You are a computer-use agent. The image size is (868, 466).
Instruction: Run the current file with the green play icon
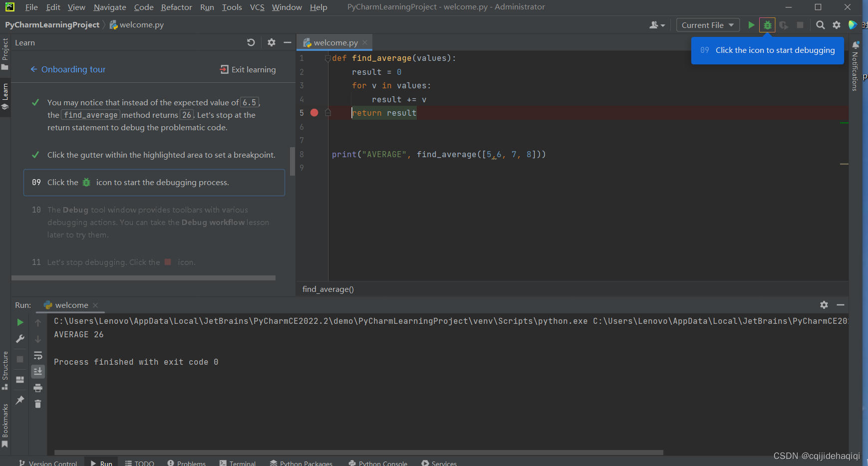[751, 25]
